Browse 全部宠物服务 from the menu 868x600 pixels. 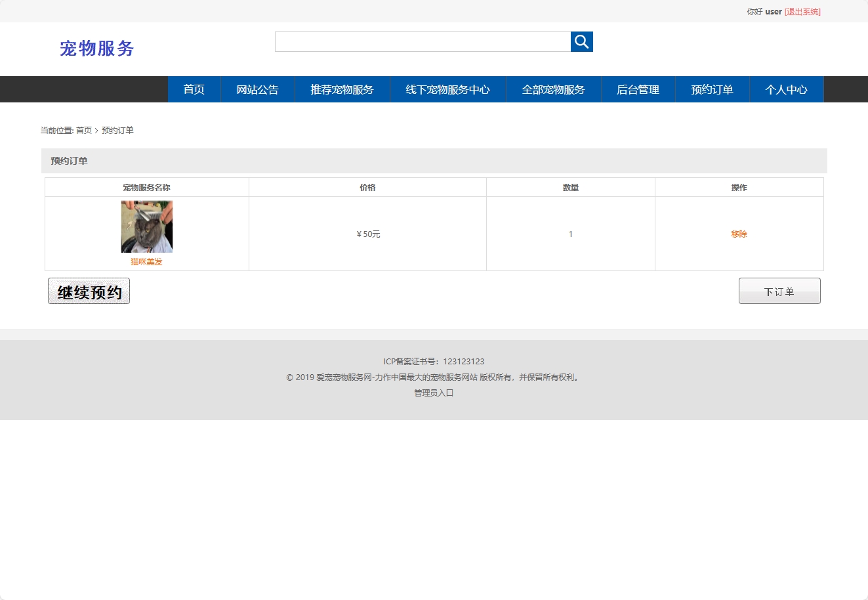pyautogui.click(x=553, y=89)
